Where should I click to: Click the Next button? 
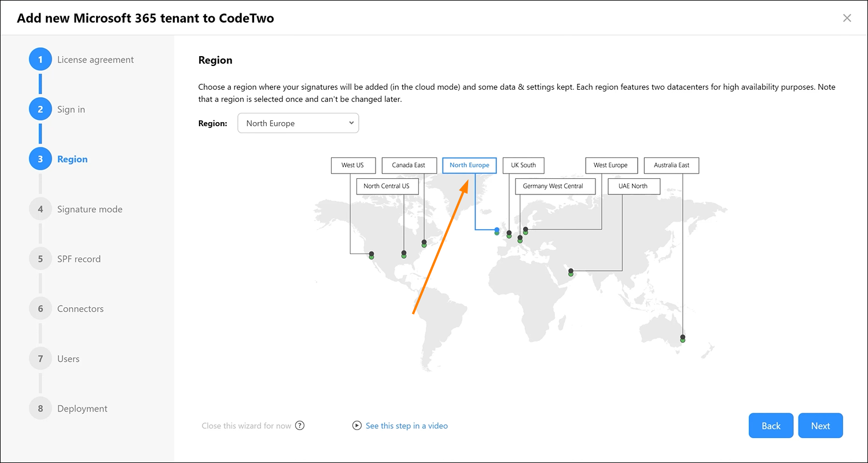pos(821,425)
